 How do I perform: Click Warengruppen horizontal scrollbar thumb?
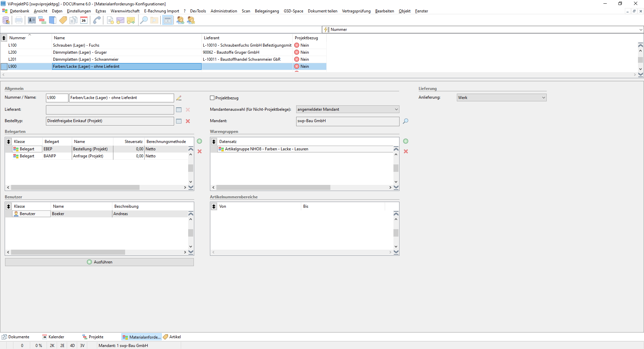273,188
